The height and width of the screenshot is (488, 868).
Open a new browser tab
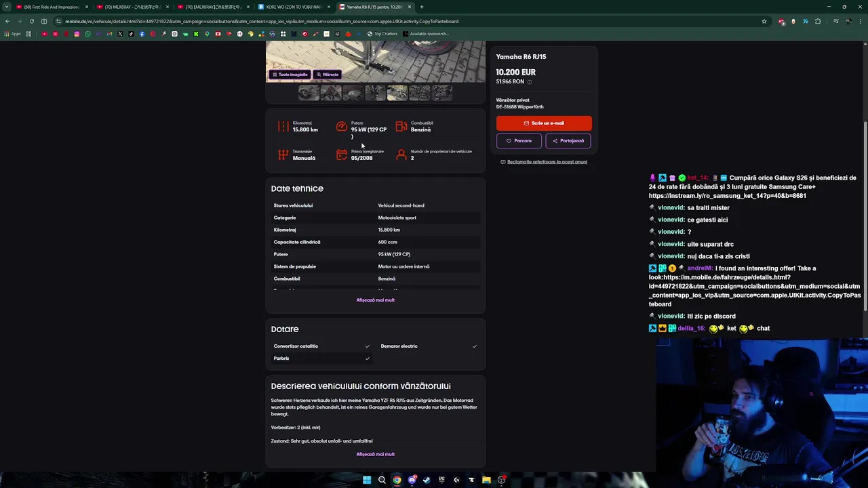(422, 7)
